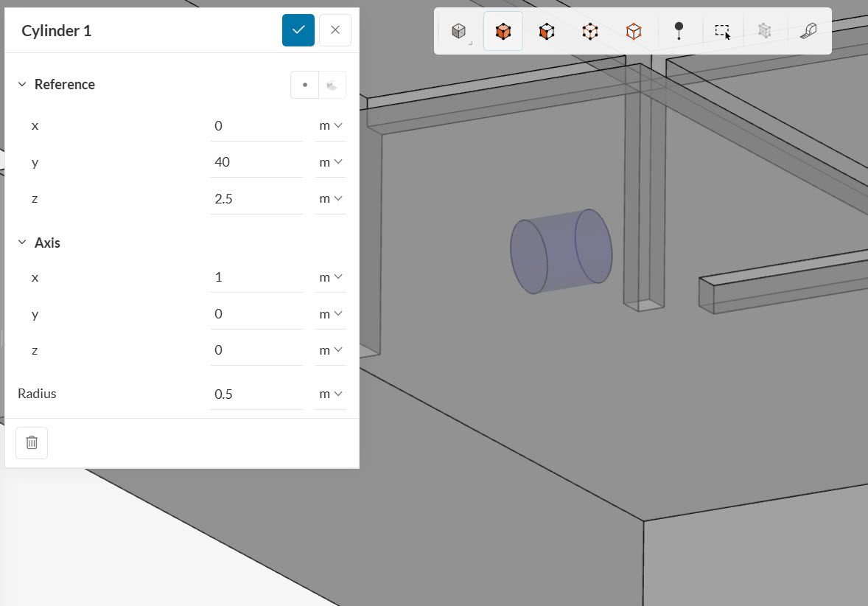Open the render mode cube menu
The image size is (868, 606).
(459, 31)
